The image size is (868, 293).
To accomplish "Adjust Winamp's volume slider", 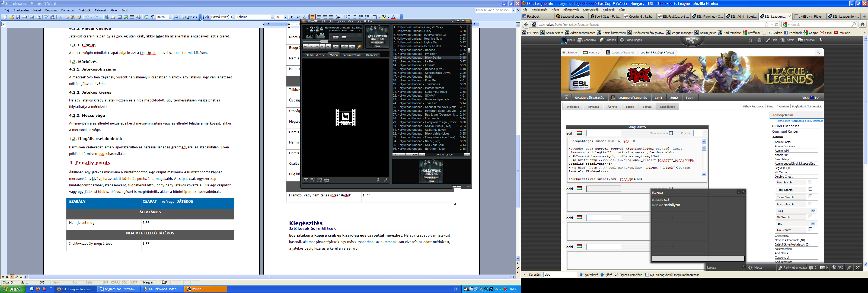I will click(344, 37).
